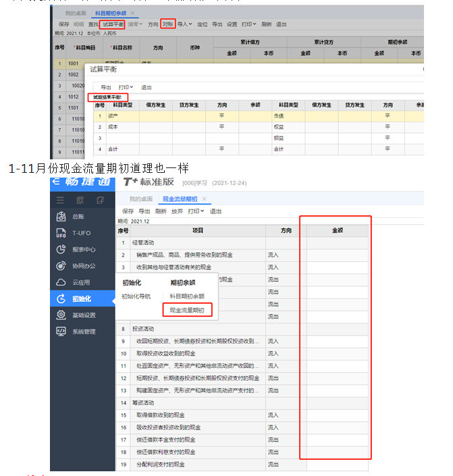
Task: Click 方向 in 科目期初余额 toolbar
Action: tap(153, 24)
